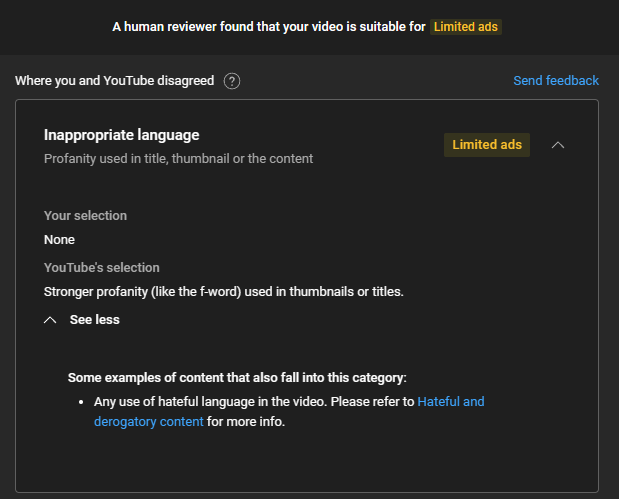This screenshot has width=619, height=499.
Task: Select the YouTube's selection label
Action: coord(101,268)
